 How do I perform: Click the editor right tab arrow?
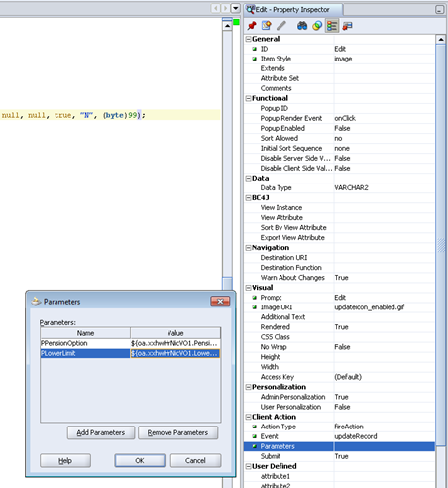(x=225, y=8)
